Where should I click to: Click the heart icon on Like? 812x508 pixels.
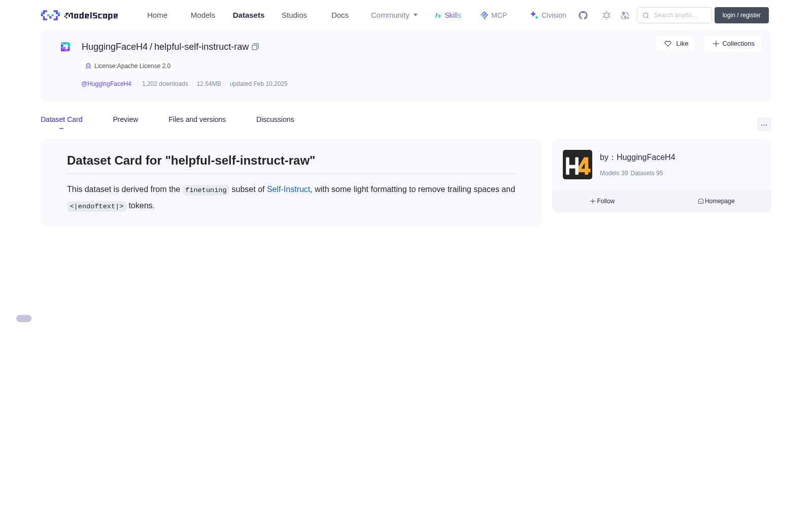pyautogui.click(x=668, y=44)
